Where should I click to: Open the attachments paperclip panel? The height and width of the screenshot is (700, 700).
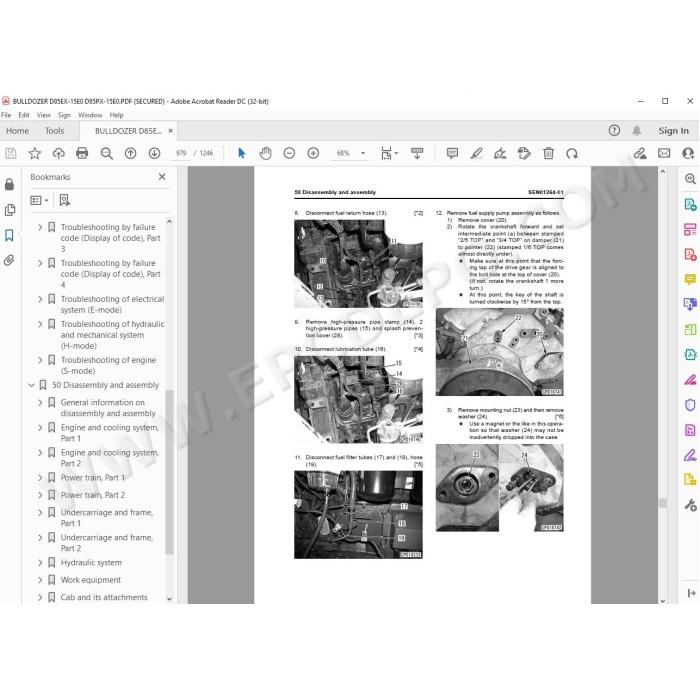[x=9, y=260]
